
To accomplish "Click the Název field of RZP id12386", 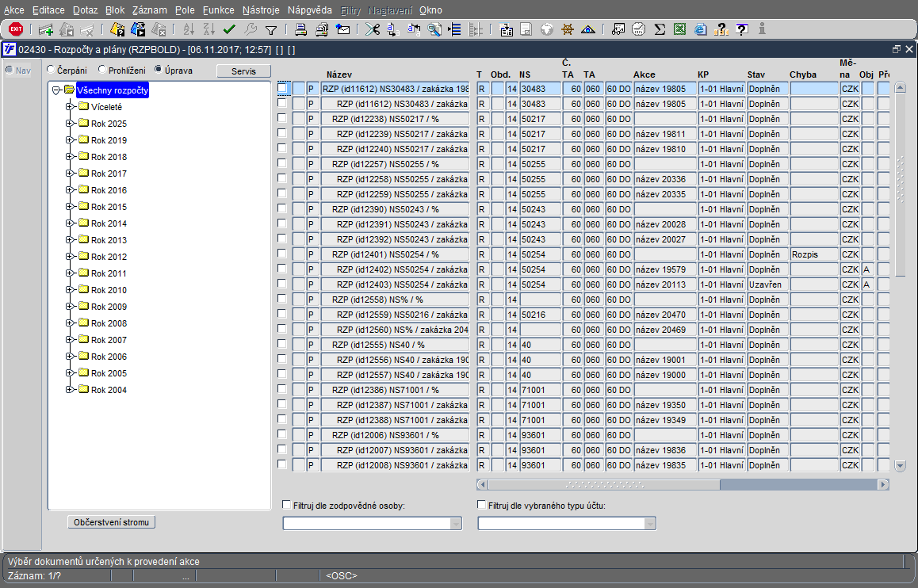I will [x=396, y=390].
